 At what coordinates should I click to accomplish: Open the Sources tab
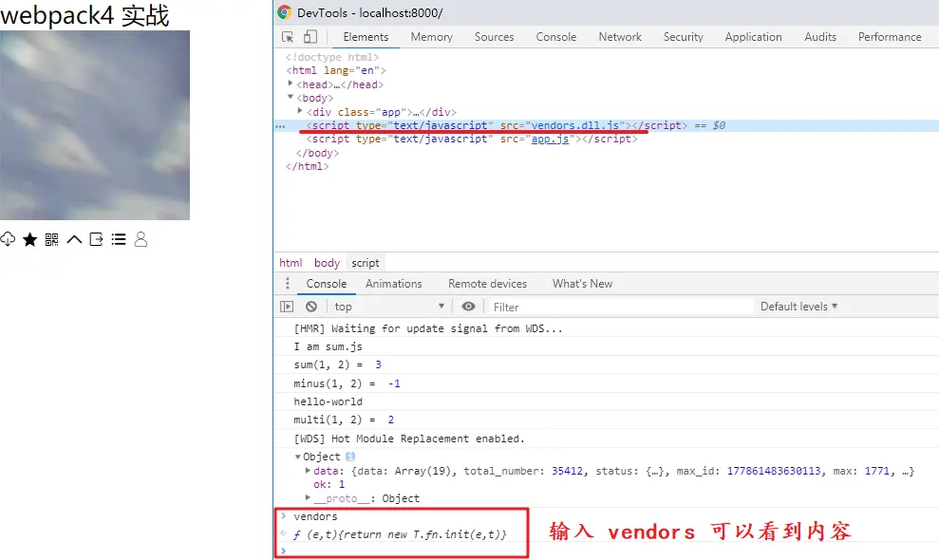(x=494, y=37)
